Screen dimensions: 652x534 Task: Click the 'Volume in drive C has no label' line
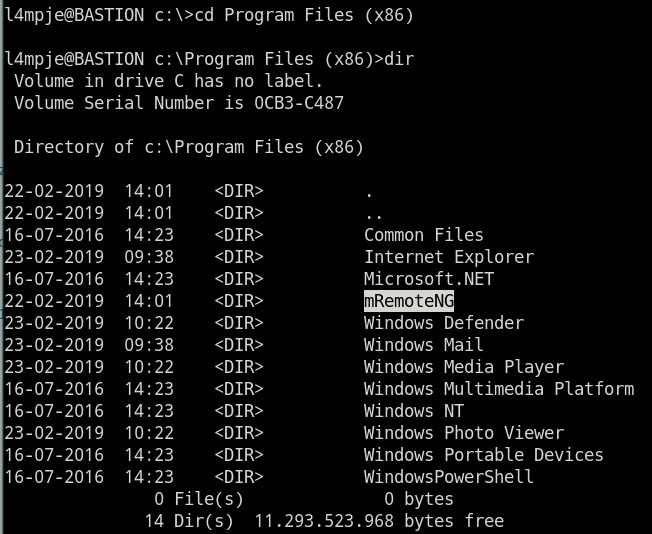(168, 81)
